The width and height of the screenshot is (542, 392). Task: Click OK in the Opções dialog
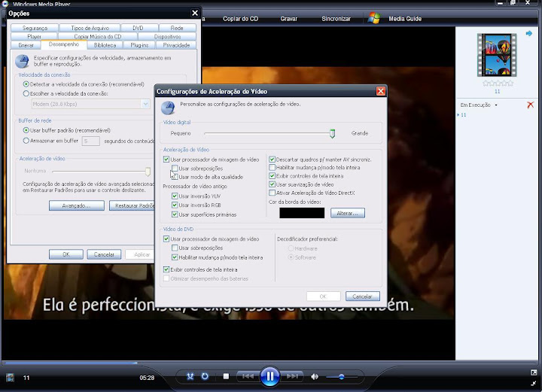66,254
